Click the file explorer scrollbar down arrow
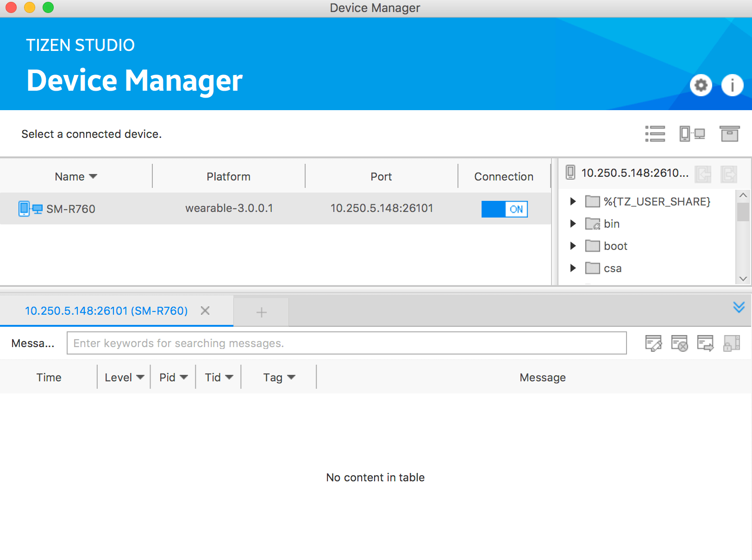 pos(743,279)
